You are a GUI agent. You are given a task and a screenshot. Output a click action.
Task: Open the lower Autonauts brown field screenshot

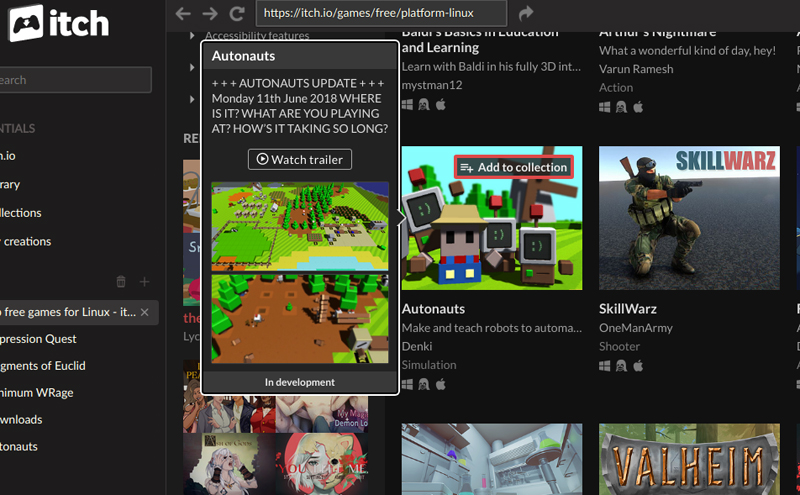pos(300,319)
